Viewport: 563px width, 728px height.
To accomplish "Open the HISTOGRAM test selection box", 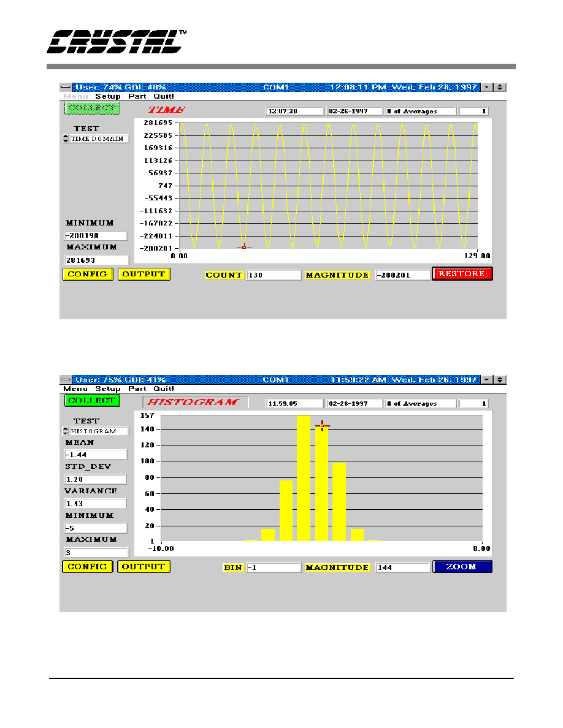I will 99,431.
